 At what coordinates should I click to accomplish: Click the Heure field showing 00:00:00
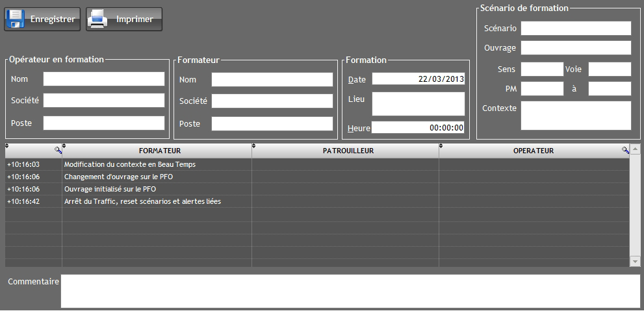[418, 128]
